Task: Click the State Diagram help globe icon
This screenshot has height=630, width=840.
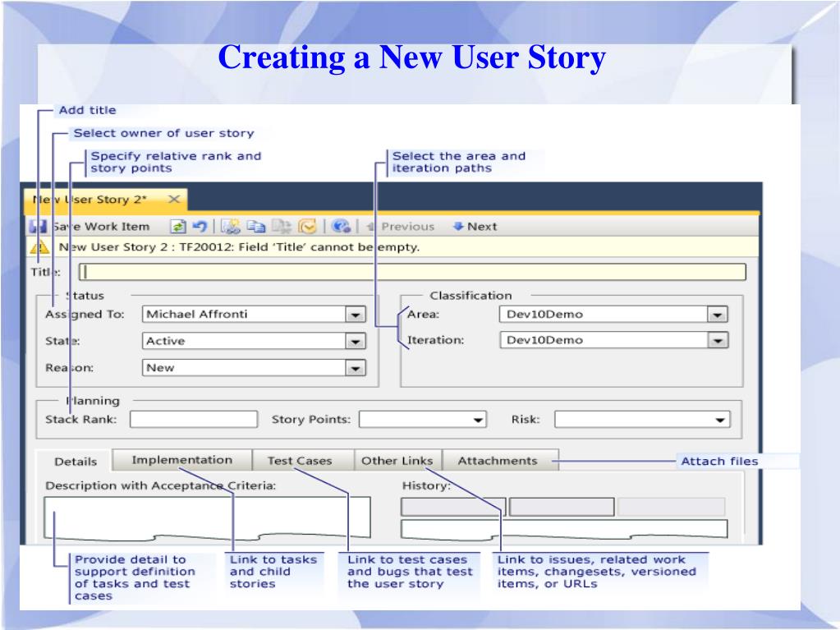Action: [x=341, y=227]
